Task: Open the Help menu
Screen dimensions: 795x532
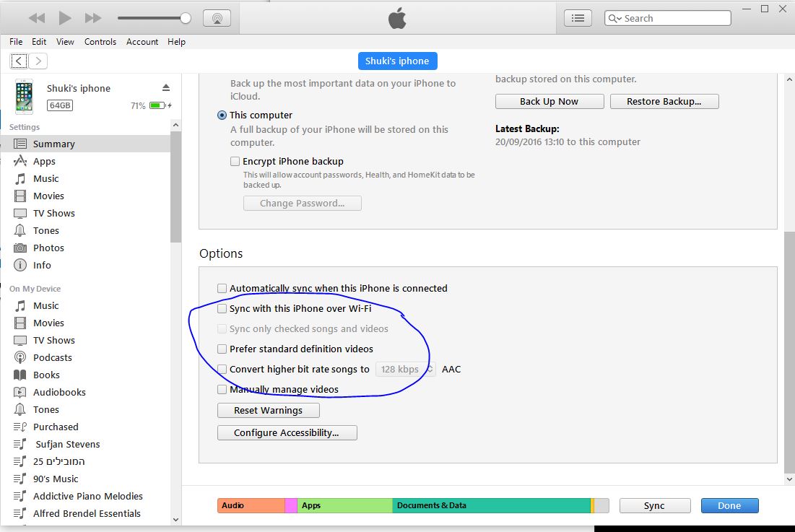Action: point(176,42)
